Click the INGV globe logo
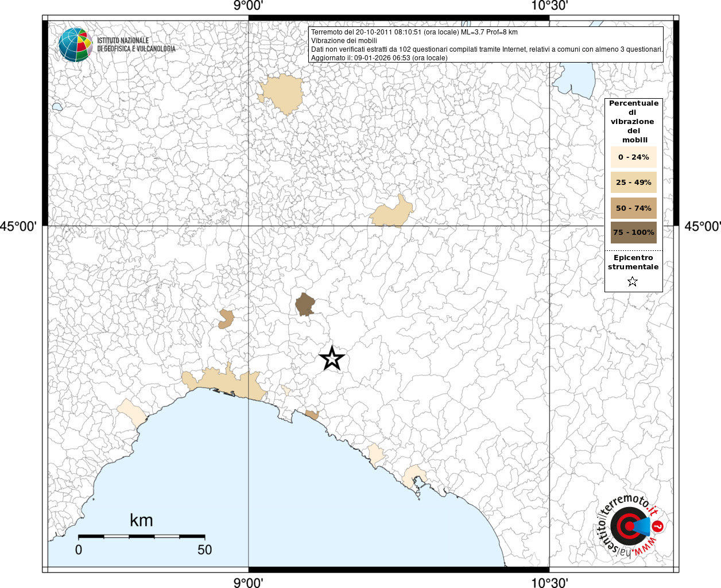The width and height of the screenshot is (721, 588). pos(75,45)
